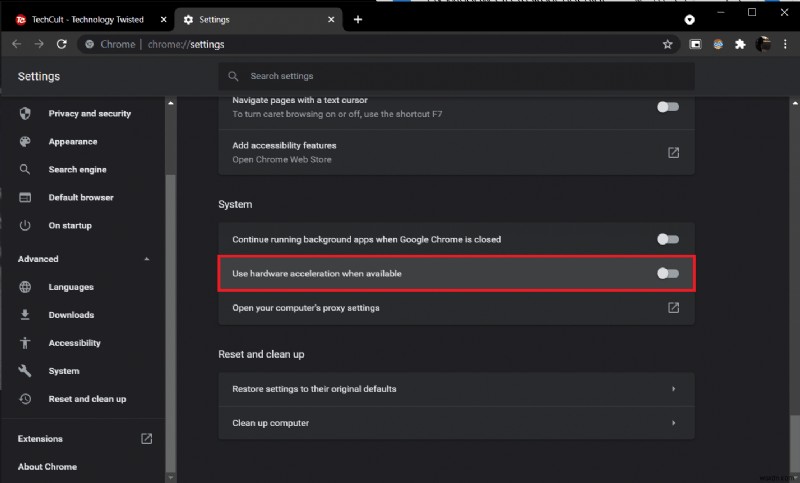Collapse the Advanced section in sidebar
The height and width of the screenshot is (483, 800).
click(147, 259)
